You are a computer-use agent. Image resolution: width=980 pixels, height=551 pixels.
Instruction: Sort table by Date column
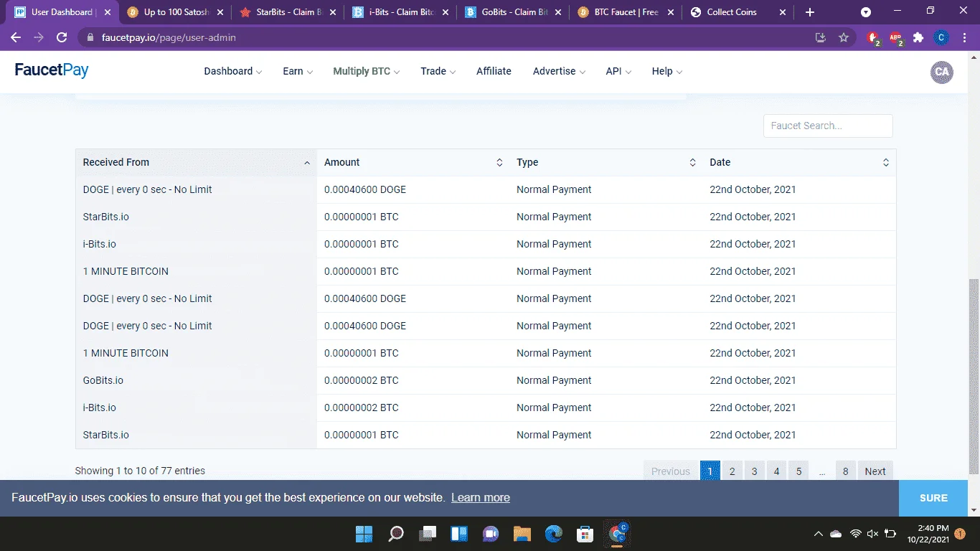click(799, 162)
